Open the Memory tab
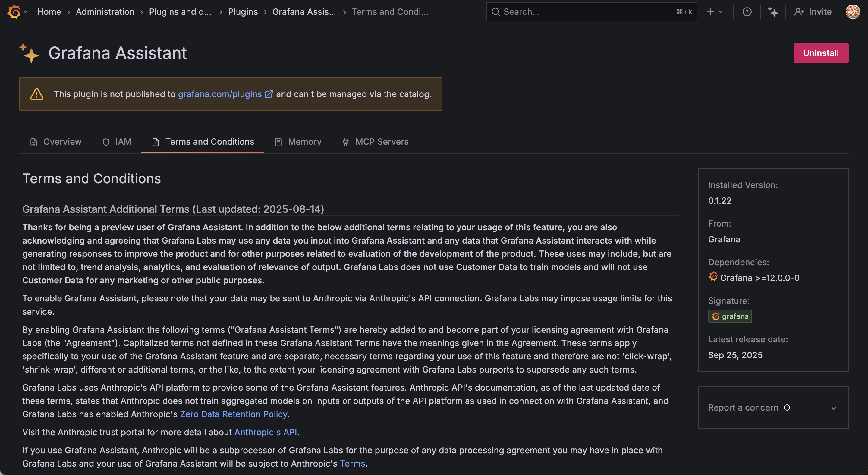The width and height of the screenshot is (868, 475). (298, 142)
